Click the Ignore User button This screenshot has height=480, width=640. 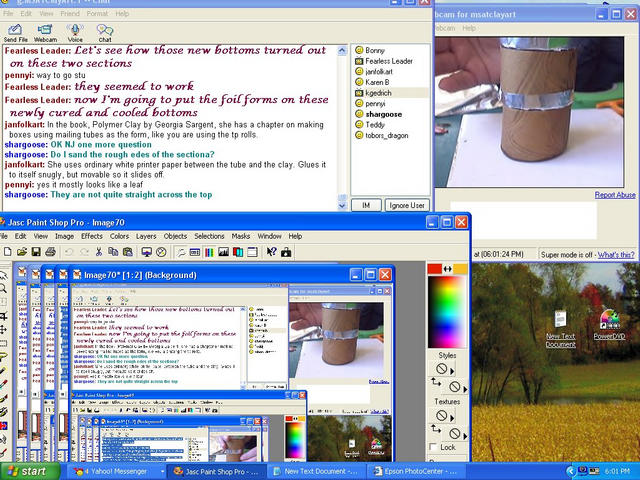tap(407, 205)
